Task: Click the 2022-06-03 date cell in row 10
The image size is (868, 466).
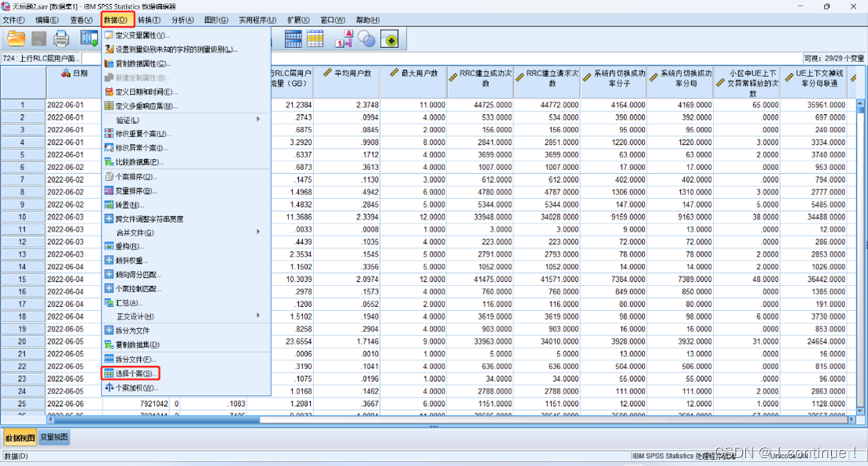Action: [74, 217]
